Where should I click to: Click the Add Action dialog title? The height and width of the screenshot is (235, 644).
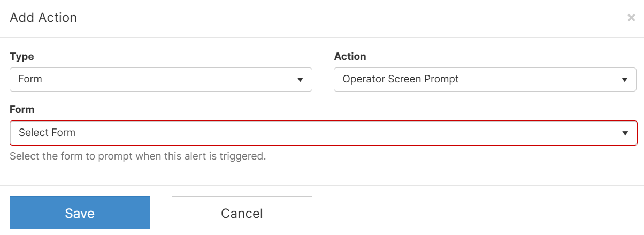[x=43, y=18]
